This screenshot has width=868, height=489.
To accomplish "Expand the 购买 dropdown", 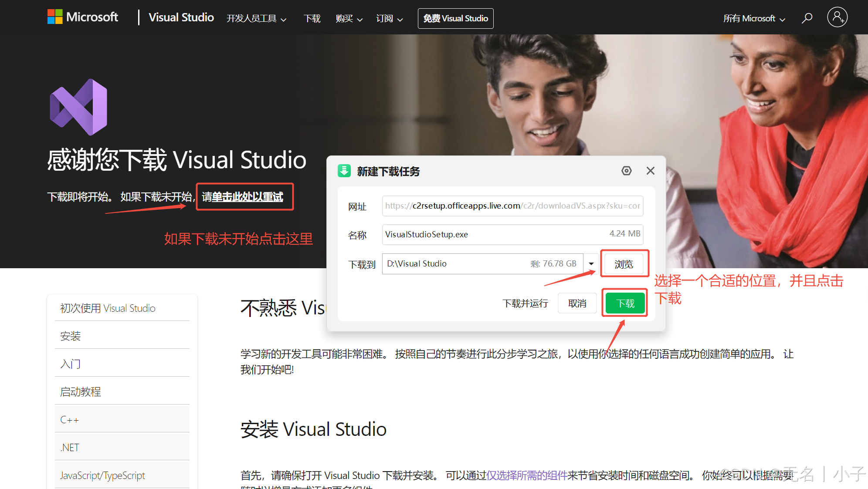I will 349,18.
